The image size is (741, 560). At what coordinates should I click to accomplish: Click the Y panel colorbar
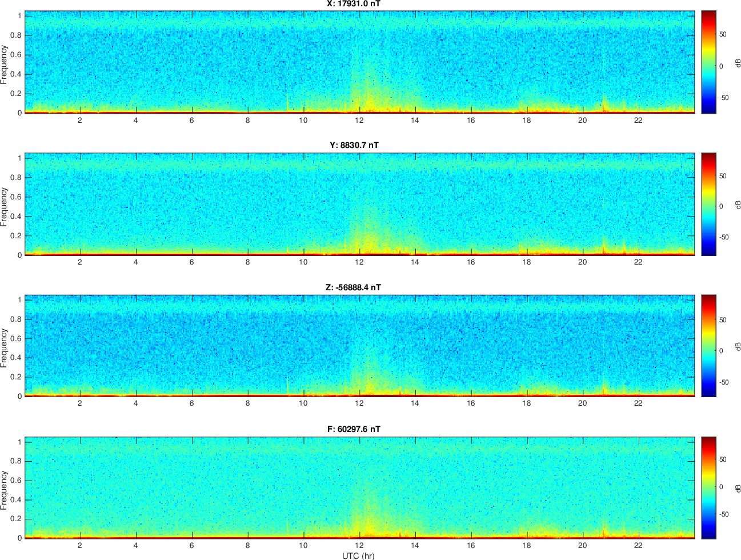pyautogui.click(x=708, y=204)
